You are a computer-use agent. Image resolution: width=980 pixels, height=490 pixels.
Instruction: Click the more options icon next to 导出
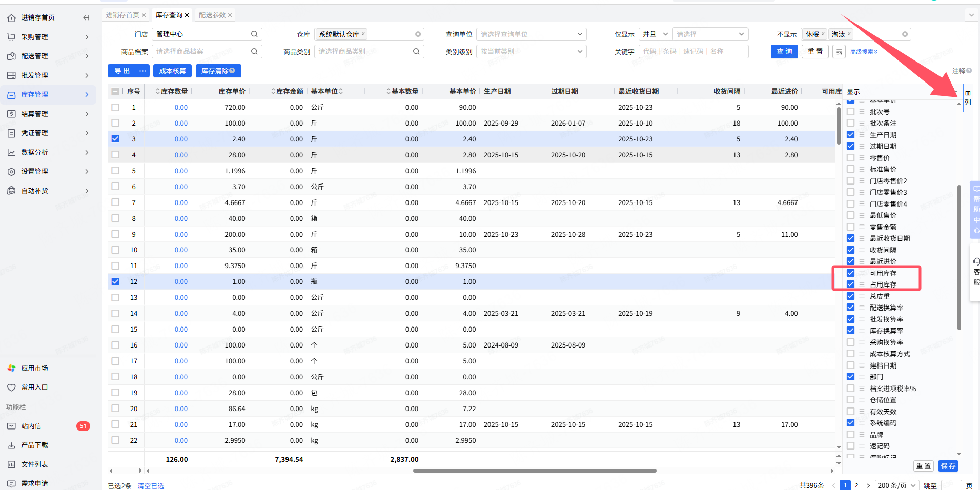coord(142,71)
